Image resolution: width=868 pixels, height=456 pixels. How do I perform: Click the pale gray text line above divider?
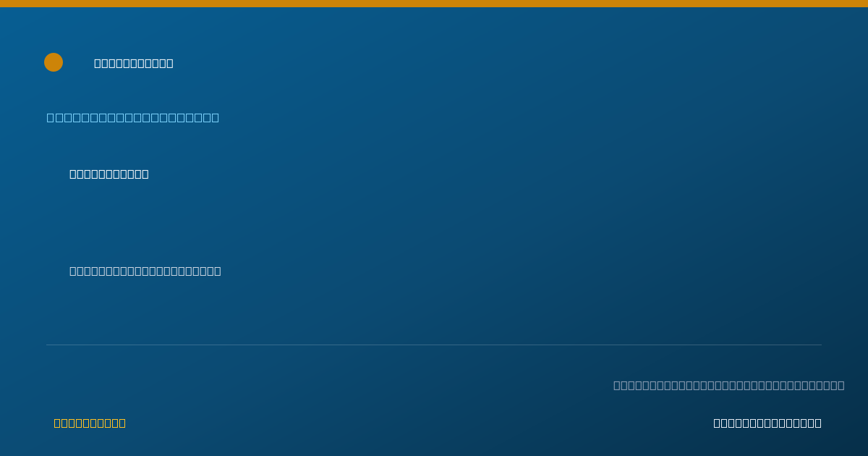145,271
